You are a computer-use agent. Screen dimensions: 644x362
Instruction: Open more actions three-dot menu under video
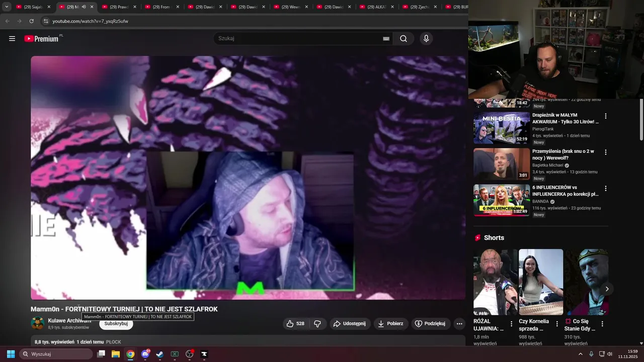[459, 324]
